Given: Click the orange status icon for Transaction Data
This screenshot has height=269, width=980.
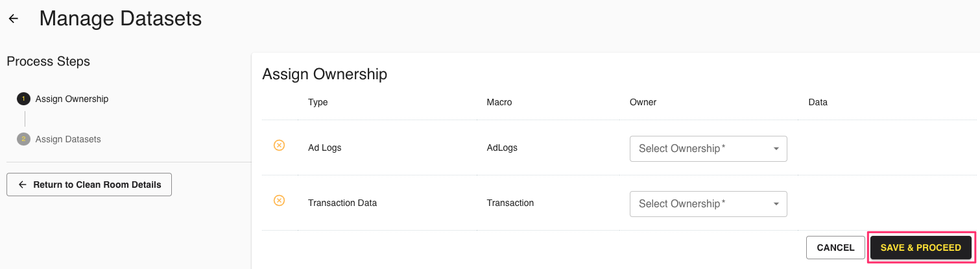Looking at the screenshot, I should coord(279,200).
